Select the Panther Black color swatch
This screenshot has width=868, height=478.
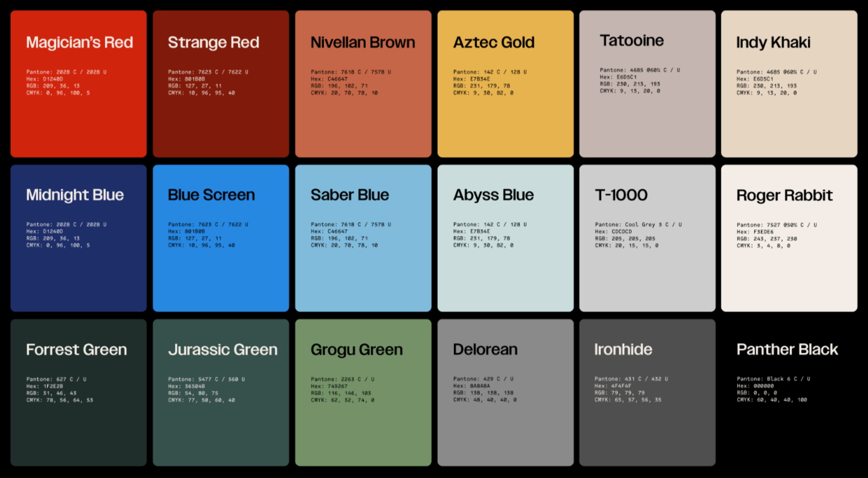(789, 393)
